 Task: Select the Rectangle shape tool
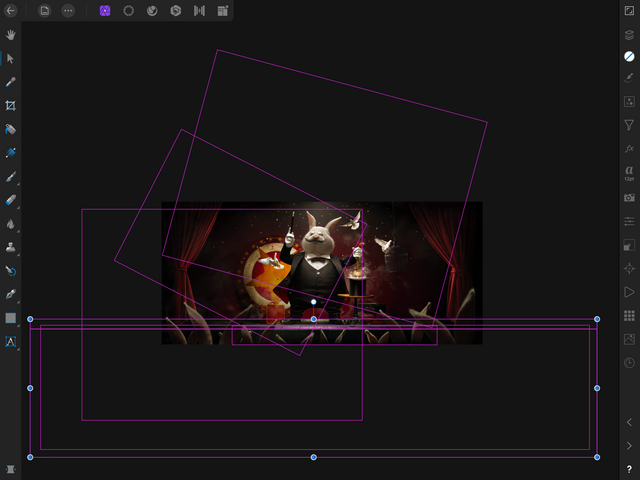11,318
